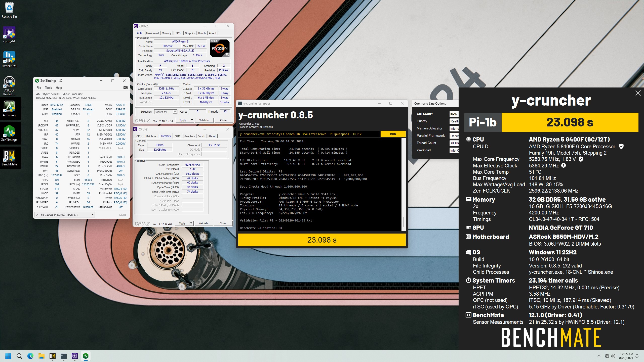Click warning icon next to Max Effective Clock

tap(563, 165)
